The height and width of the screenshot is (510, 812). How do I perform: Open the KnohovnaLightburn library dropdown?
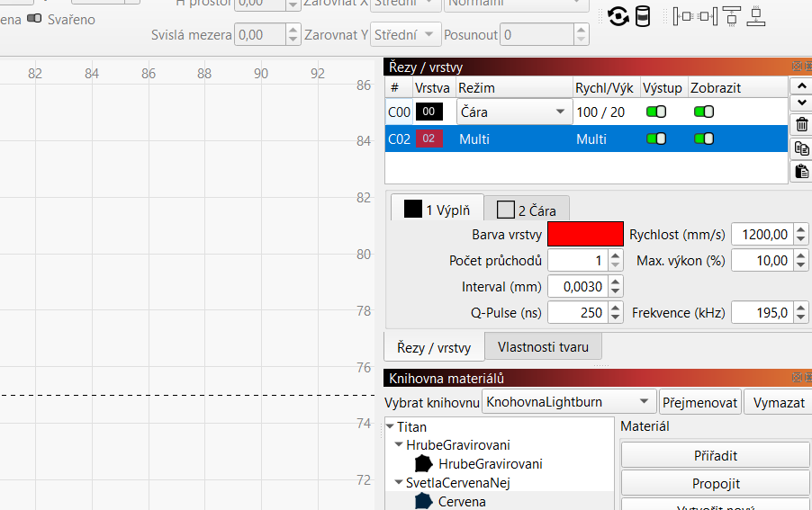click(569, 402)
